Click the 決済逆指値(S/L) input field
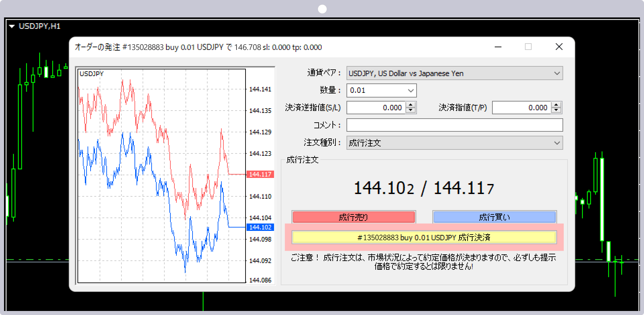The height and width of the screenshot is (315, 644). (x=376, y=108)
